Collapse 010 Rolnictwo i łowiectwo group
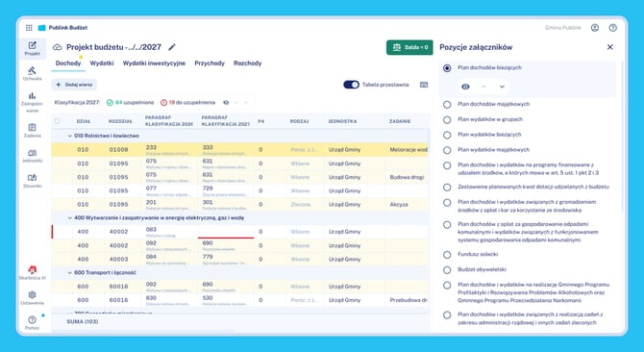The width and height of the screenshot is (644, 352). [x=70, y=136]
